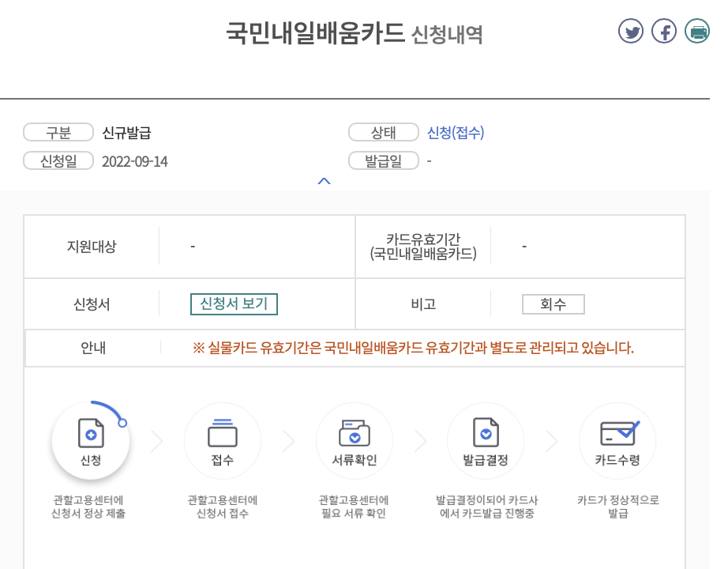Select the 신청 step document icon
The image size is (728, 569).
click(91, 433)
